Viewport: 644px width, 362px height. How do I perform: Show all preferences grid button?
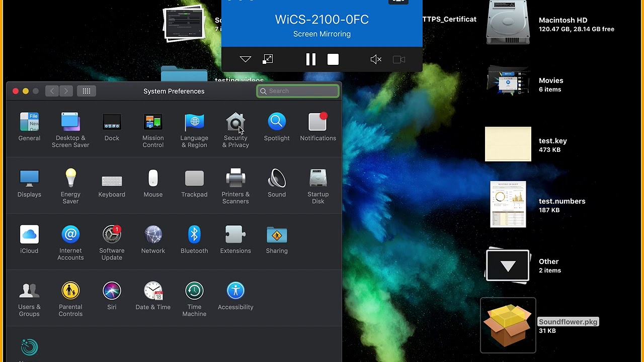(x=87, y=91)
